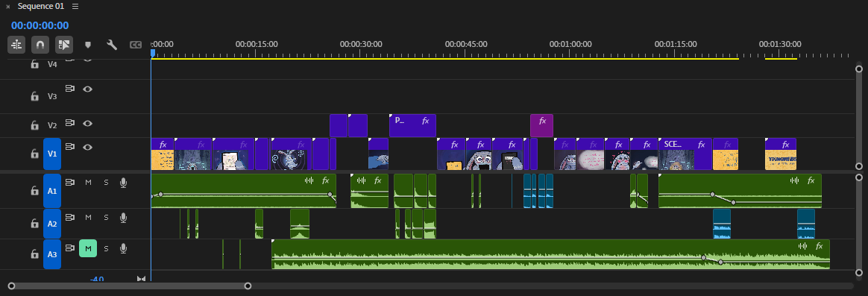Toggle lock on track V1
The image size is (868, 296).
pyautogui.click(x=34, y=154)
